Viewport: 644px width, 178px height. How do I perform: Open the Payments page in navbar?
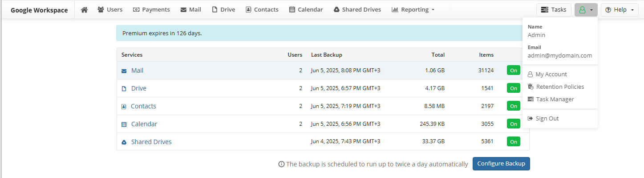(x=151, y=9)
